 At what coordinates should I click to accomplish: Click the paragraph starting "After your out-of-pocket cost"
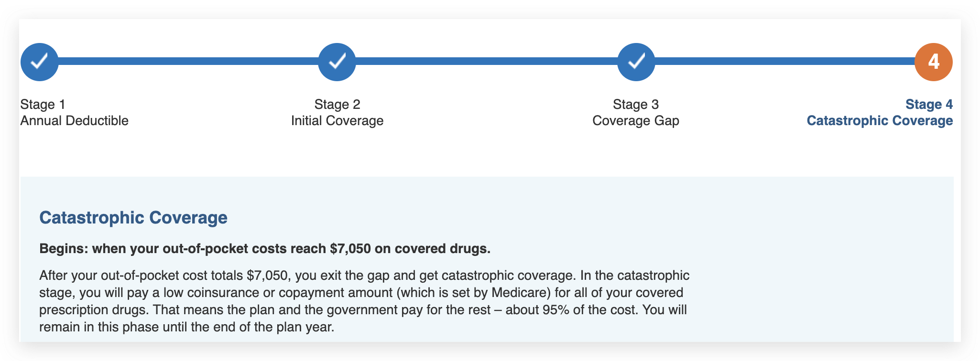(x=363, y=301)
